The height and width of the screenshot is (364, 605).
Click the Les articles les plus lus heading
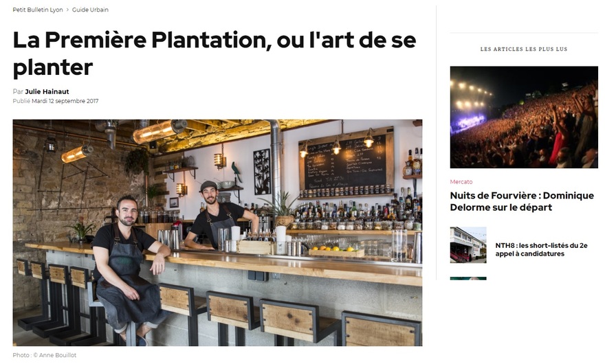tap(524, 49)
